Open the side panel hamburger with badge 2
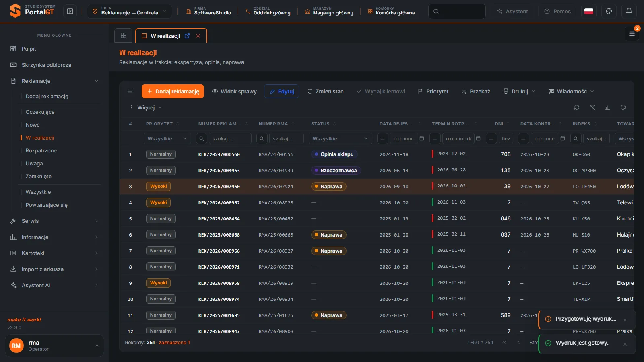The width and height of the screenshot is (644, 362). point(632,34)
